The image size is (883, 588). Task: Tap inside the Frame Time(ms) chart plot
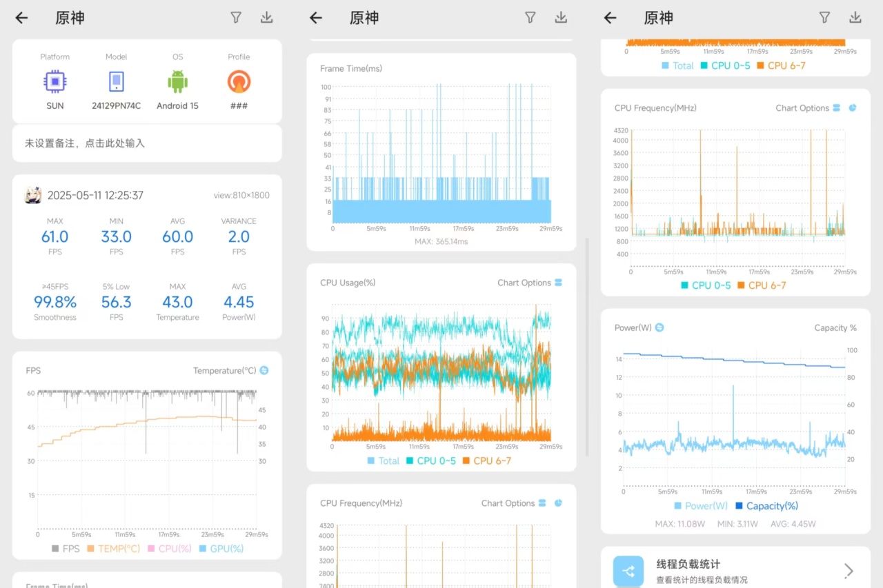441,153
